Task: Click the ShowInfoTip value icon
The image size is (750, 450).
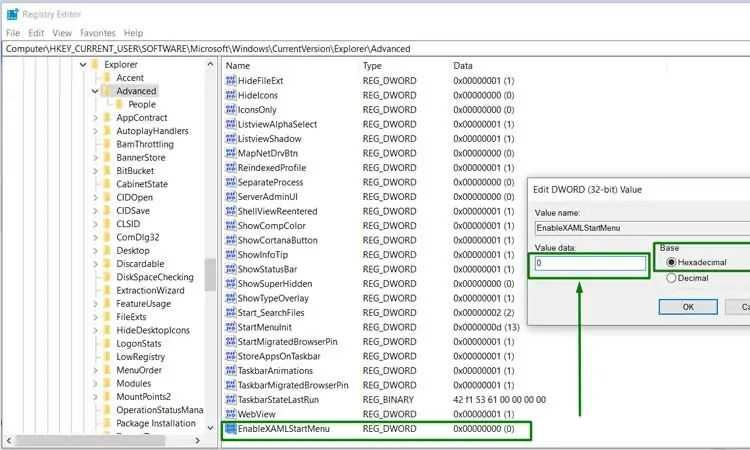Action: (x=231, y=254)
